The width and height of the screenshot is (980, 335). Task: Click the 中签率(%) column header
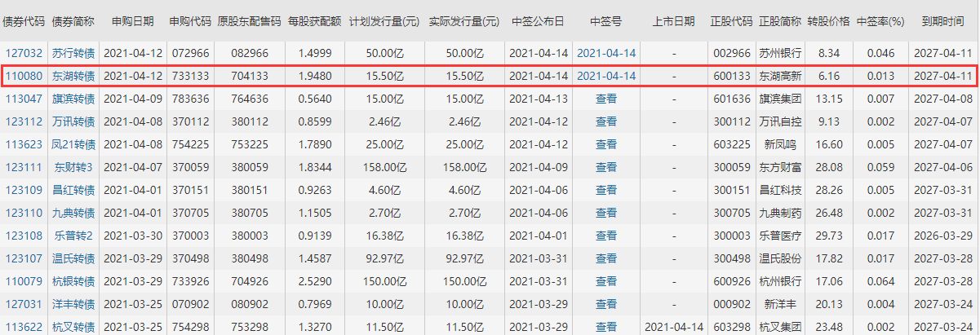click(880, 22)
